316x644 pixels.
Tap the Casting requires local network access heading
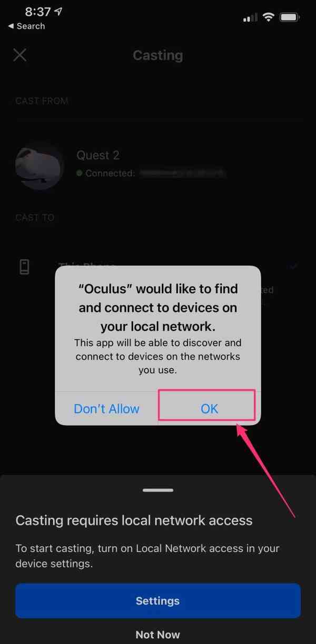click(x=134, y=520)
